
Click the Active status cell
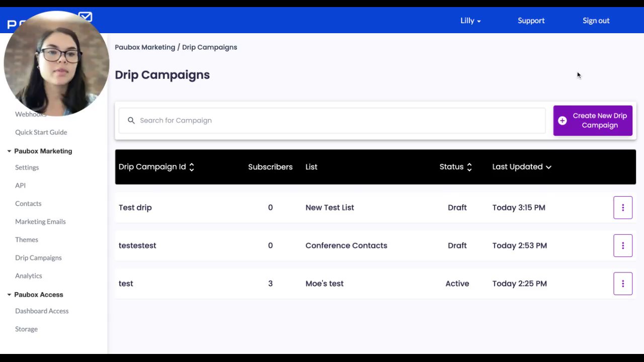point(457,284)
